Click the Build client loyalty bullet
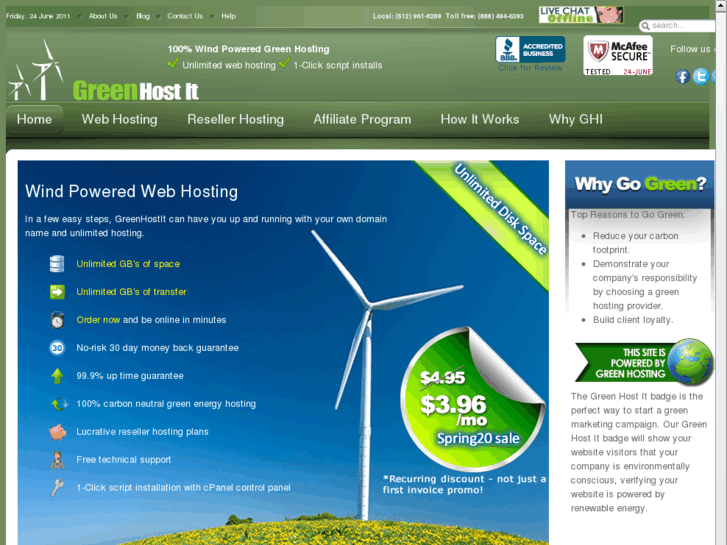Screen dimensions: 727x545 coord(633,320)
